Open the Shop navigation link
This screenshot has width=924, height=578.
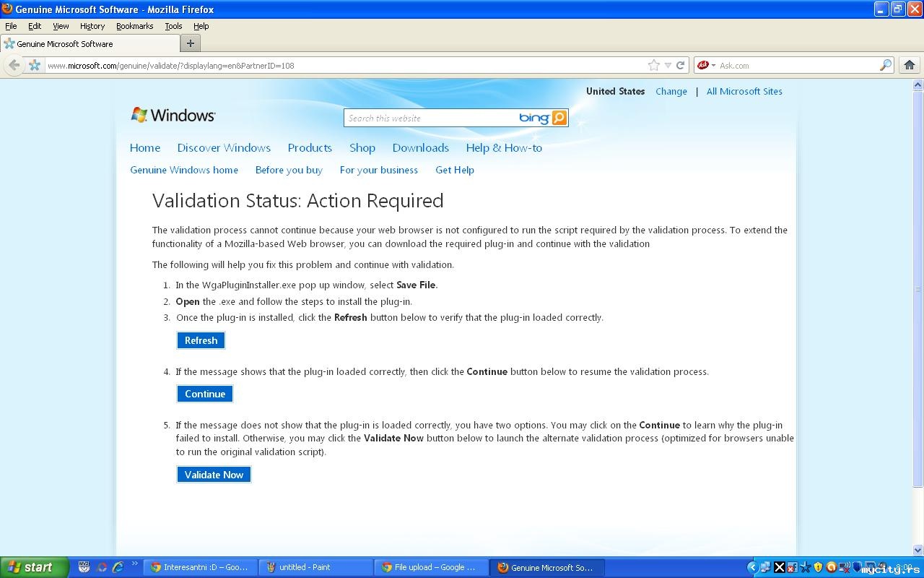tap(362, 147)
